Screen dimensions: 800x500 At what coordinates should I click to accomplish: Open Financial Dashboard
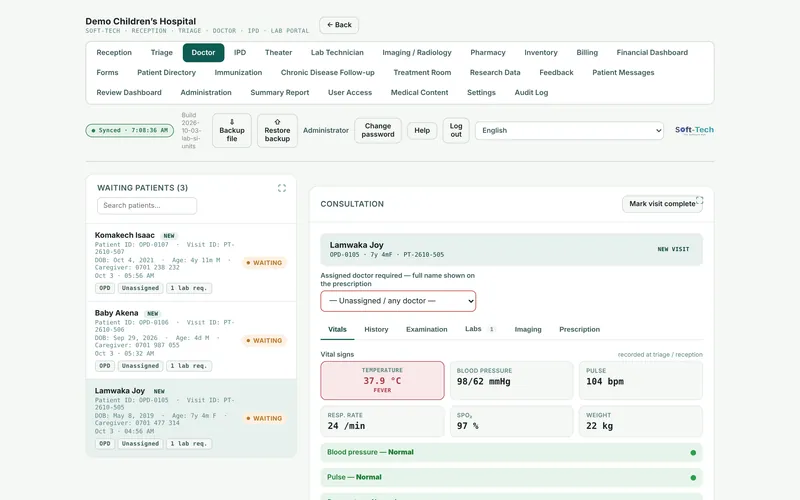652,53
